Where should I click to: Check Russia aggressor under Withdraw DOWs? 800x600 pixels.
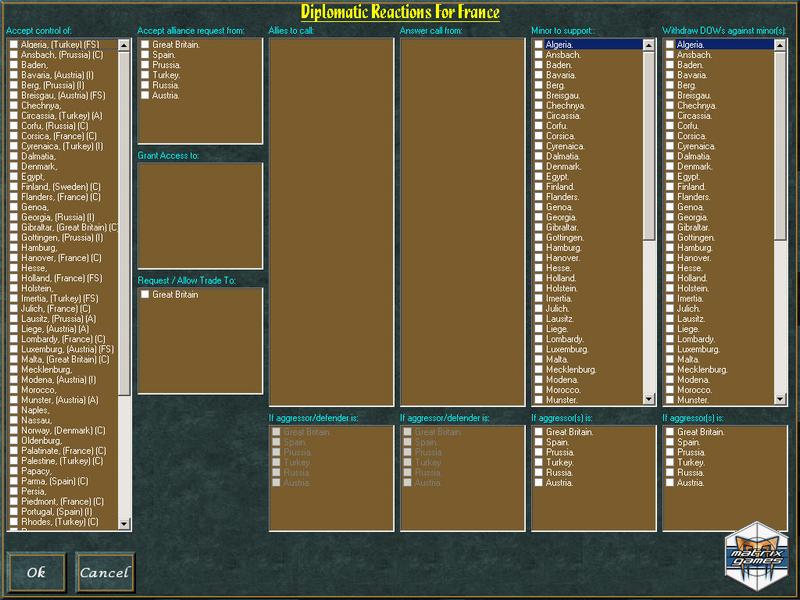670,473
